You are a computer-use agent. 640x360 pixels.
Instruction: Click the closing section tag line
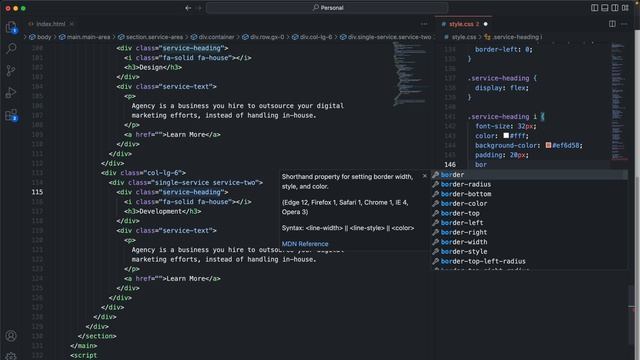pos(97,336)
